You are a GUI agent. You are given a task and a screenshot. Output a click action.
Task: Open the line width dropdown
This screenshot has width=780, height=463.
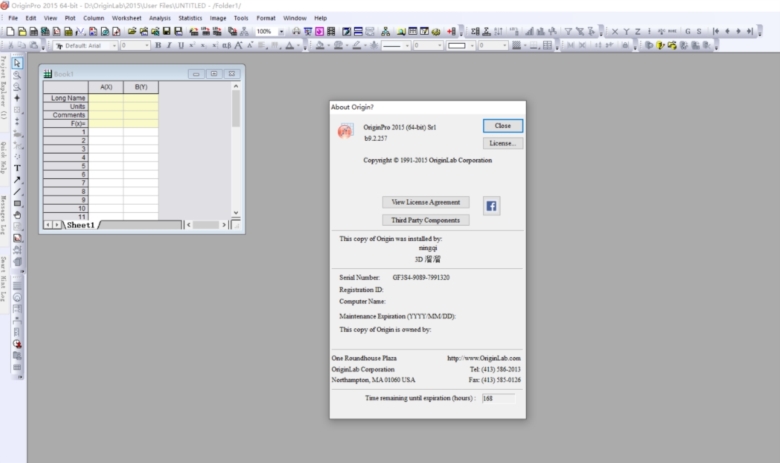[x=439, y=45]
